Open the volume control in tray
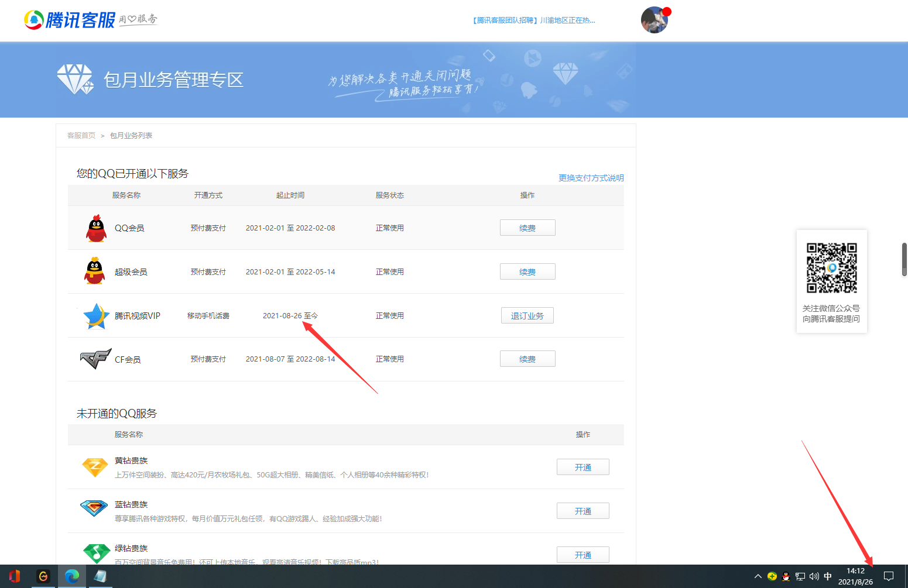908x588 pixels. [814, 576]
